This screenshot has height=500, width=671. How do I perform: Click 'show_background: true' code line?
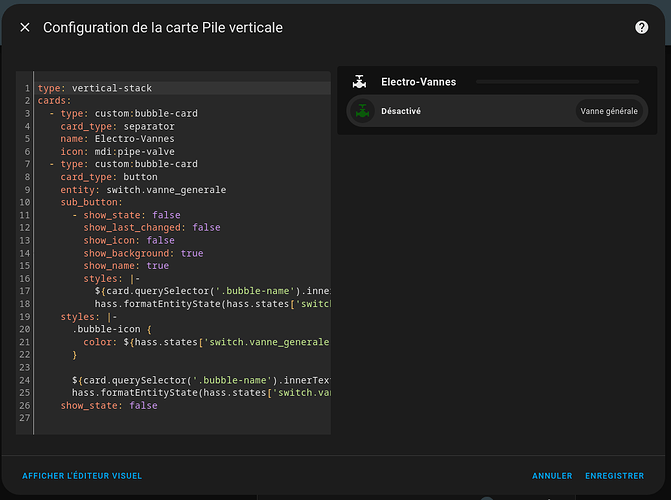pos(143,253)
